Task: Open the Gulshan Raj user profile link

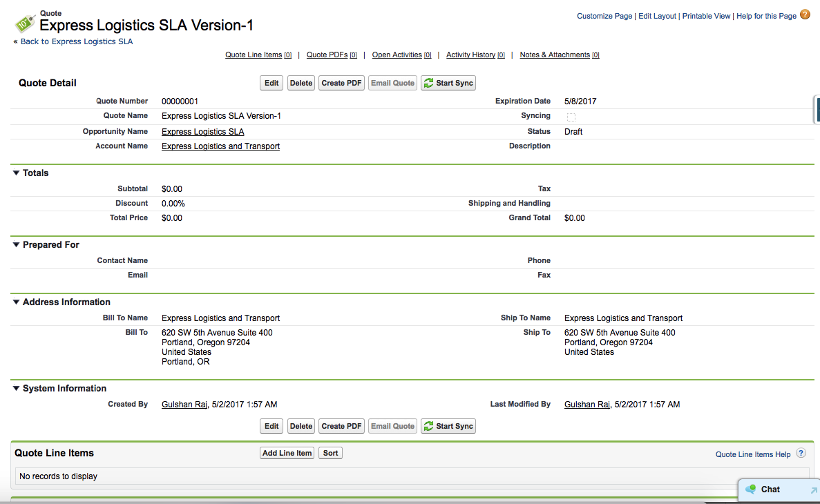Action: tap(184, 404)
